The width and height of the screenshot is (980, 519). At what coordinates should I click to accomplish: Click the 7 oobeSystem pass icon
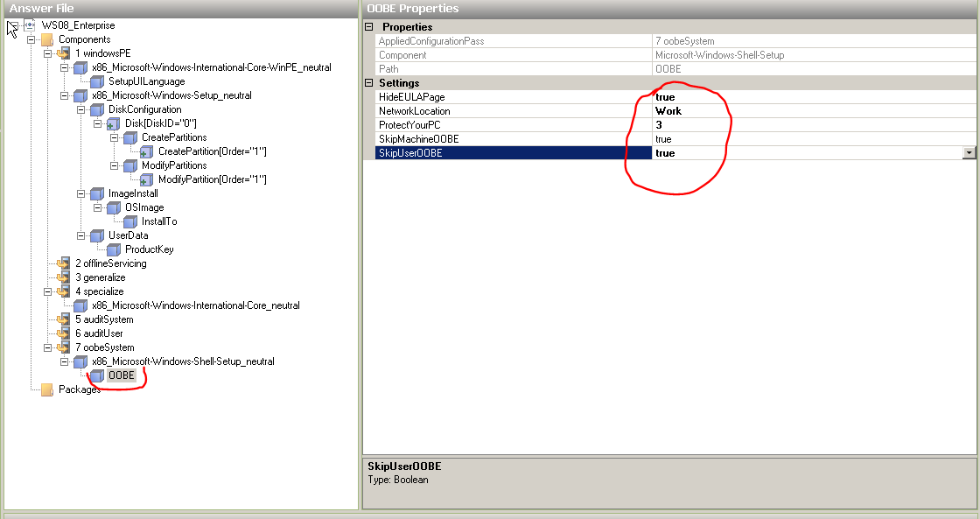click(x=63, y=347)
